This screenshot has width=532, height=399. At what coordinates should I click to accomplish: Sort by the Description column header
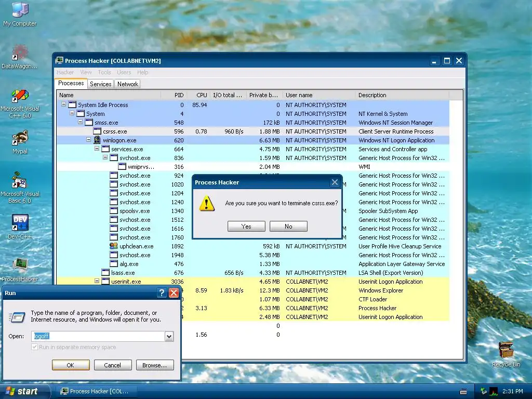coord(403,95)
